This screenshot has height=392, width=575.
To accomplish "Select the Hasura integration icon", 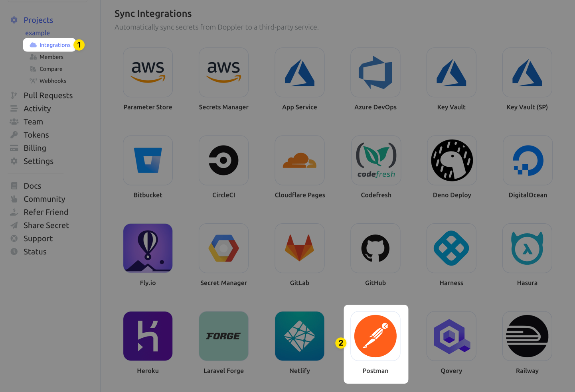I will (527, 248).
